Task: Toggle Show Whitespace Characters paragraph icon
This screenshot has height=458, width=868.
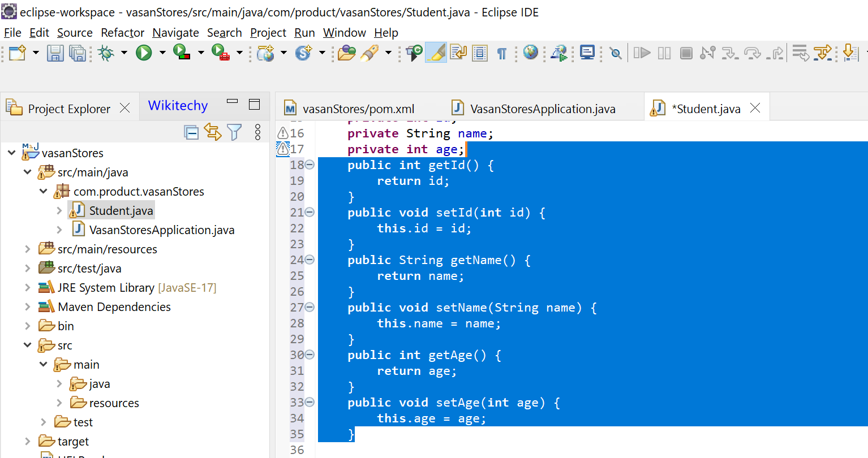Action: (x=501, y=53)
